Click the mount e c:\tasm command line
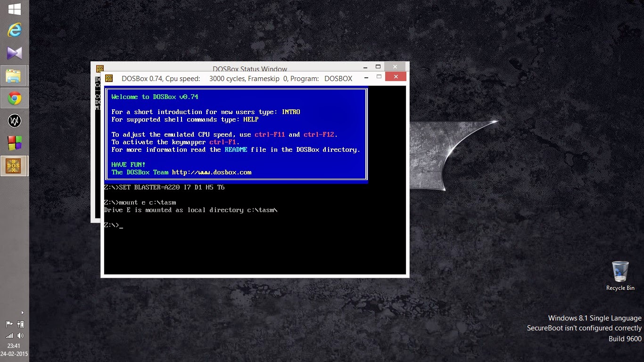Image resolution: width=644 pixels, height=362 pixels. 140,202
